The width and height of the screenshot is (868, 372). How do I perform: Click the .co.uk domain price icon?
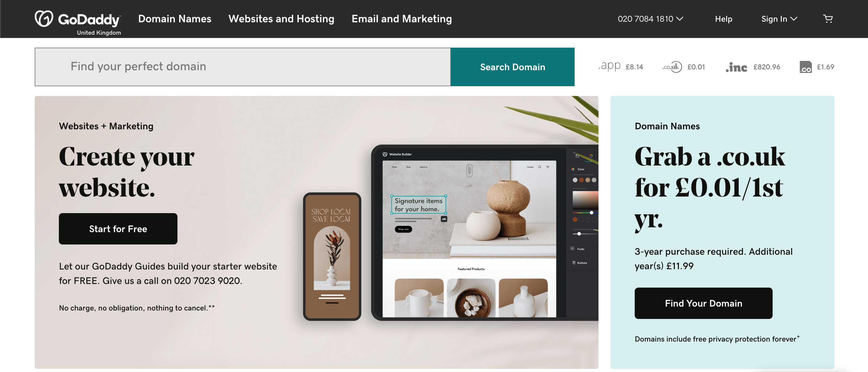(671, 67)
